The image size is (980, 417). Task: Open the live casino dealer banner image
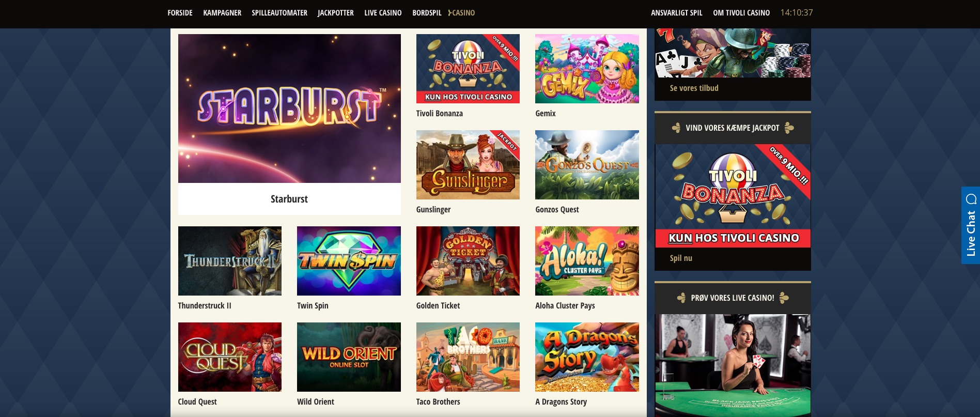[x=733, y=365]
